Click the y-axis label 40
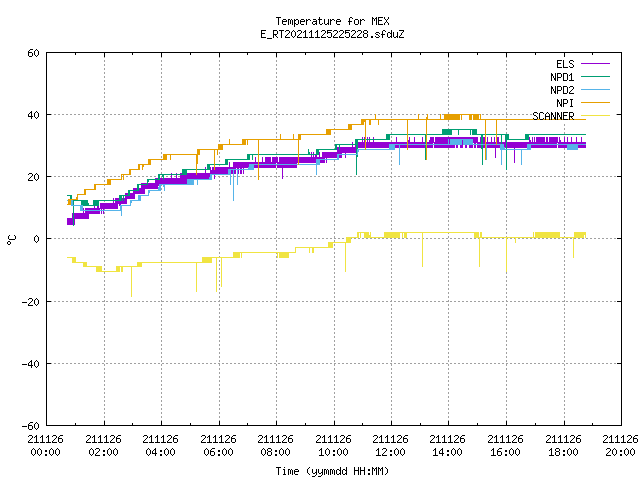This screenshot has width=640, height=480. pos(33,115)
